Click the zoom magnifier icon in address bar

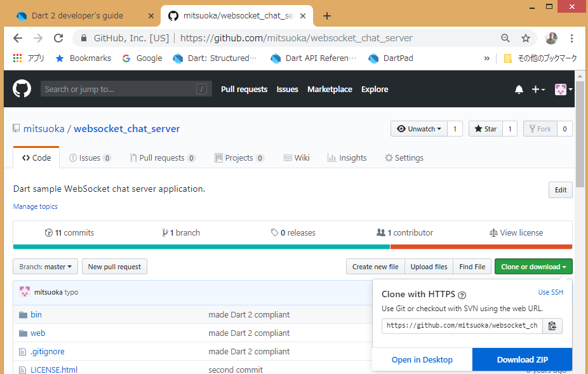pyautogui.click(x=505, y=38)
